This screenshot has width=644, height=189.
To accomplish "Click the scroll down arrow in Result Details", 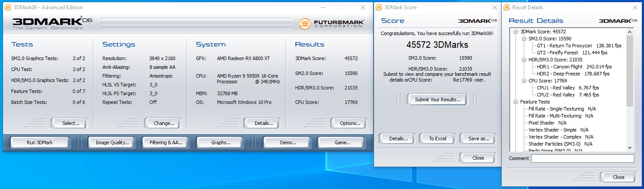I will pos(630,148).
